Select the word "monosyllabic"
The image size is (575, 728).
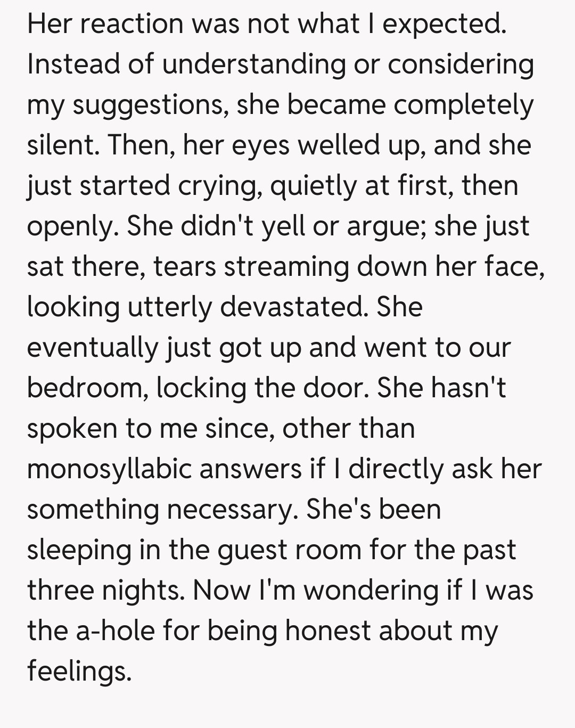[109, 469]
